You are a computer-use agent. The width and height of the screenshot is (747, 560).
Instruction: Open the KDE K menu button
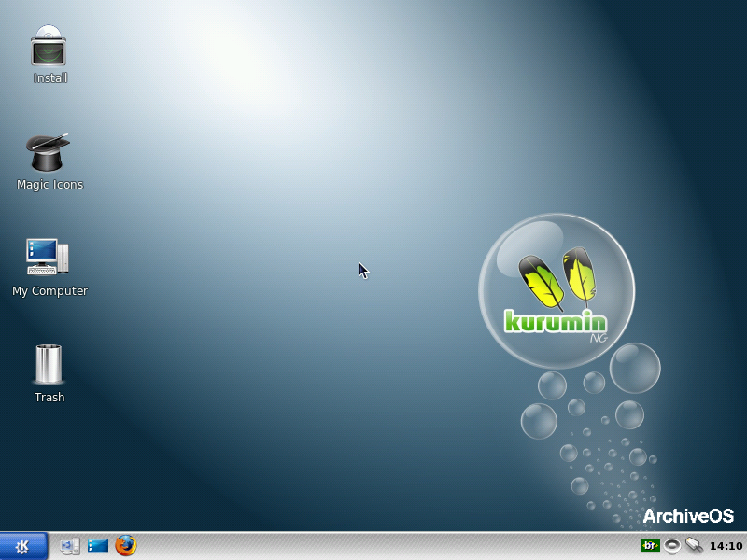pyautogui.click(x=23, y=546)
